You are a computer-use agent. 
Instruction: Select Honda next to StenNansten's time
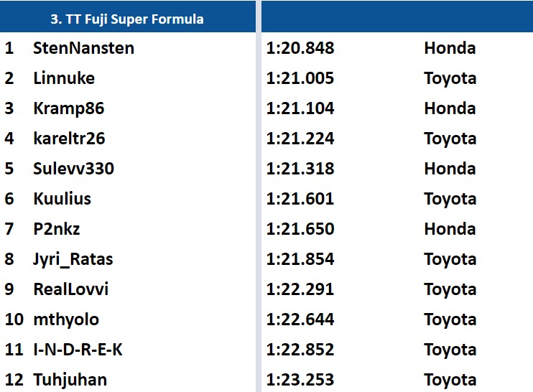pyautogui.click(x=450, y=48)
